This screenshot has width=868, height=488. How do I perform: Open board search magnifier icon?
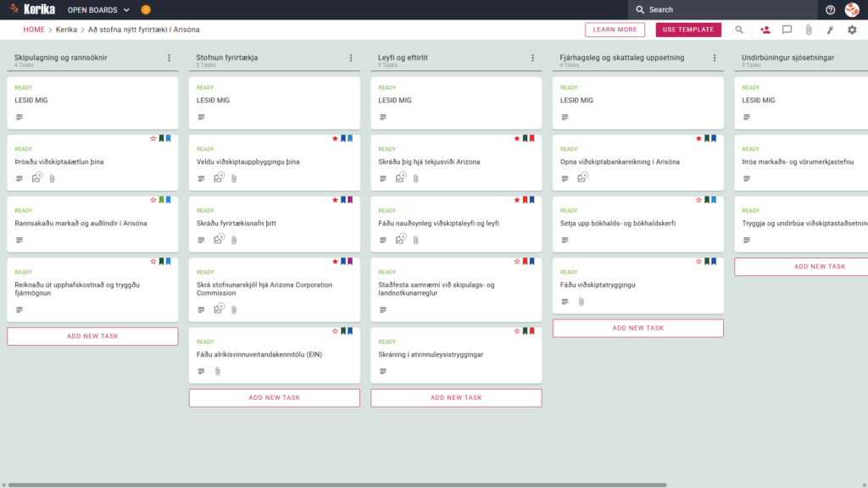[x=739, y=30]
